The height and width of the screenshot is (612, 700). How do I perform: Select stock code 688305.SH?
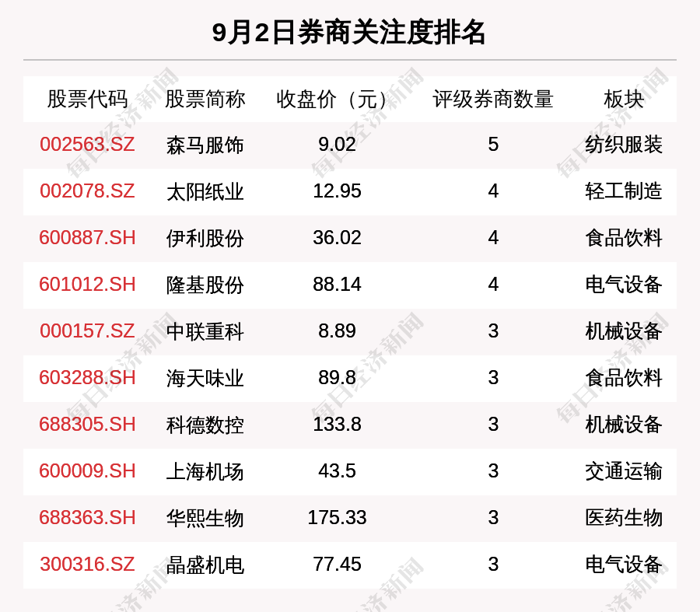click(x=87, y=424)
